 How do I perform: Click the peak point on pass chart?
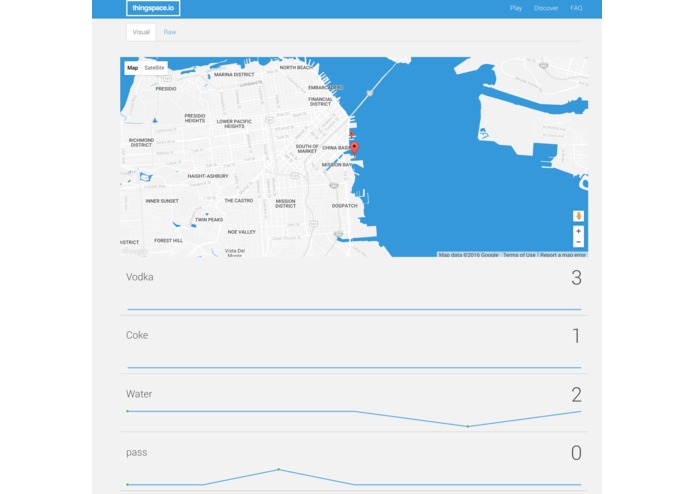278,469
